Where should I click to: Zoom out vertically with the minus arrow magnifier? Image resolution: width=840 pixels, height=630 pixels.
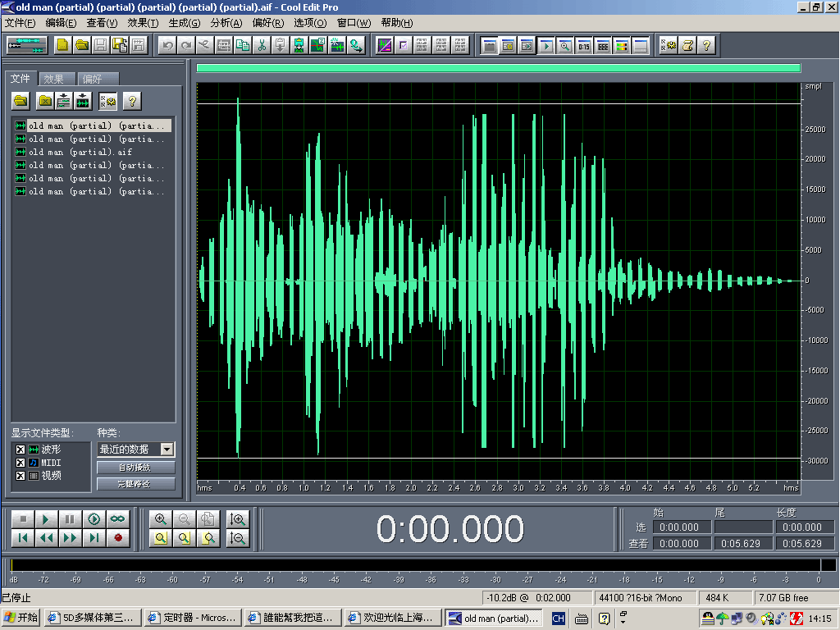pyautogui.click(x=238, y=537)
